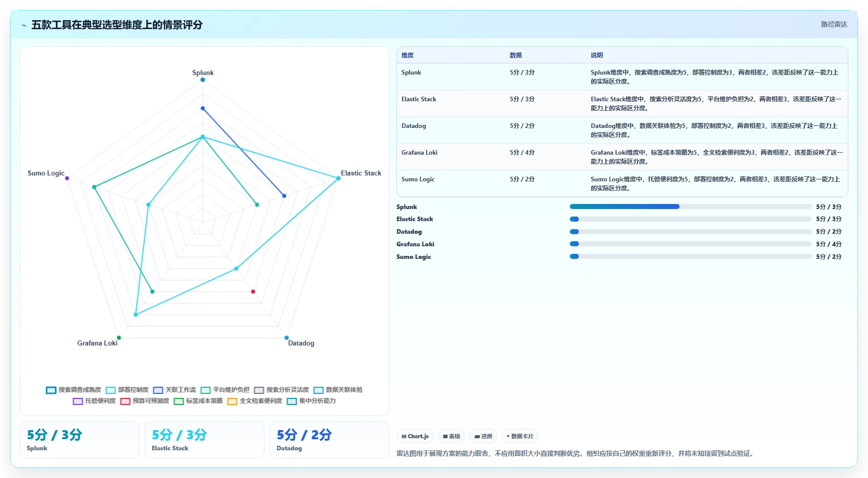Viewport: 868px width, 478px height.
Task: Click Splunk label in the progress list
Action: (x=407, y=207)
